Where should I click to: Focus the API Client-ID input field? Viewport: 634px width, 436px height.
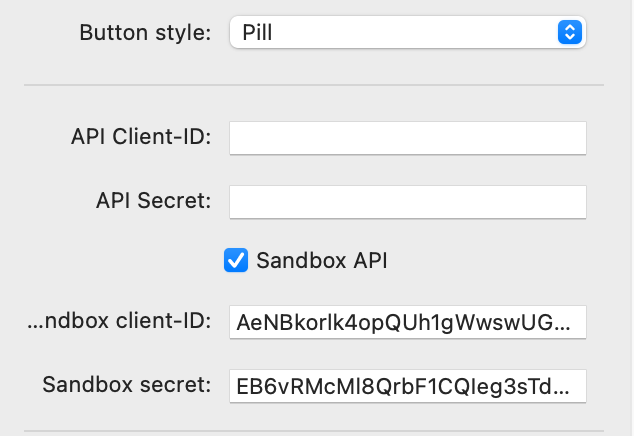point(408,138)
